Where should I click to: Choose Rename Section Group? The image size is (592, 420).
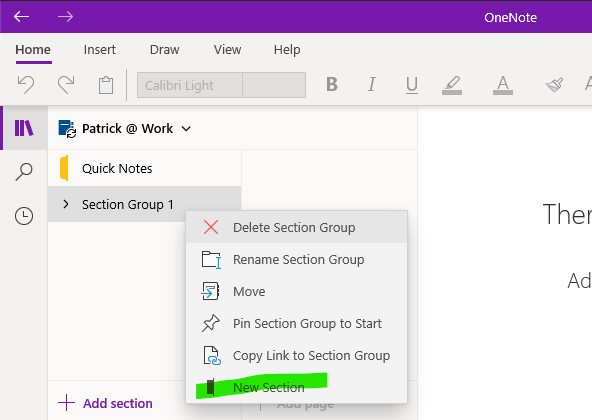click(x=296, y=259)
